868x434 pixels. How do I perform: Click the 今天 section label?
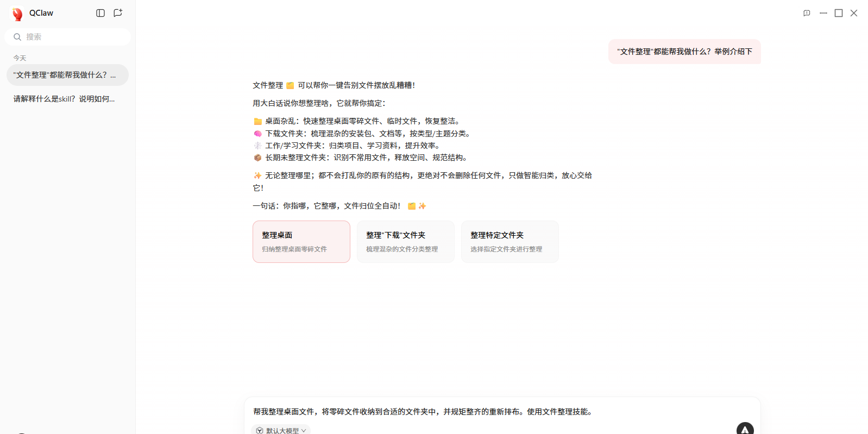20,58
